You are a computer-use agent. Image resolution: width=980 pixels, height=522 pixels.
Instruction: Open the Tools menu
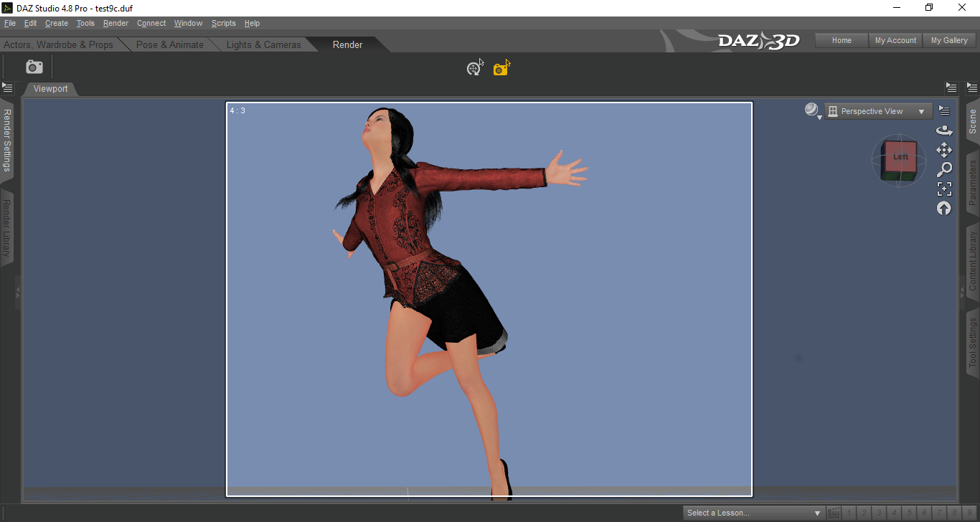click(x=85, y=23)
